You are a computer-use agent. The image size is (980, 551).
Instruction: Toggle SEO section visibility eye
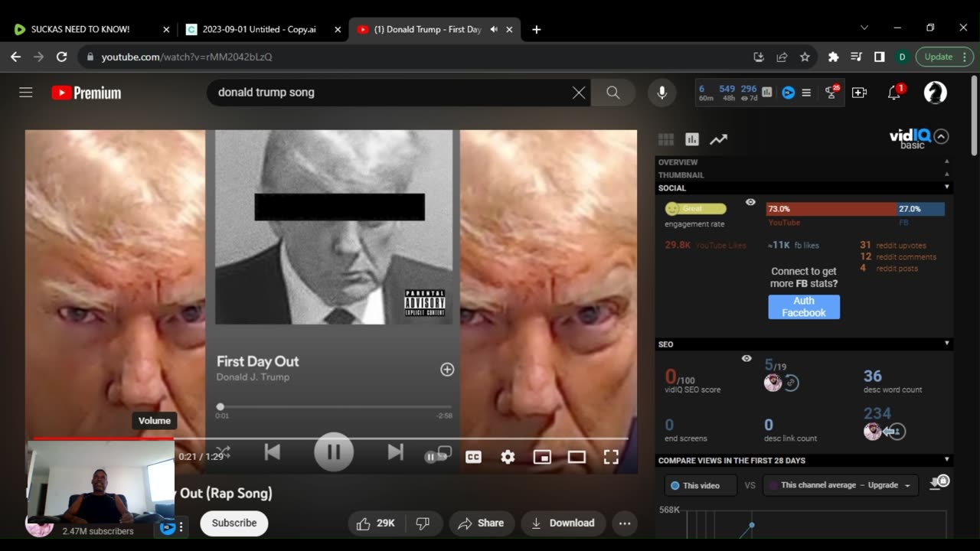click(x=746, y=358)
